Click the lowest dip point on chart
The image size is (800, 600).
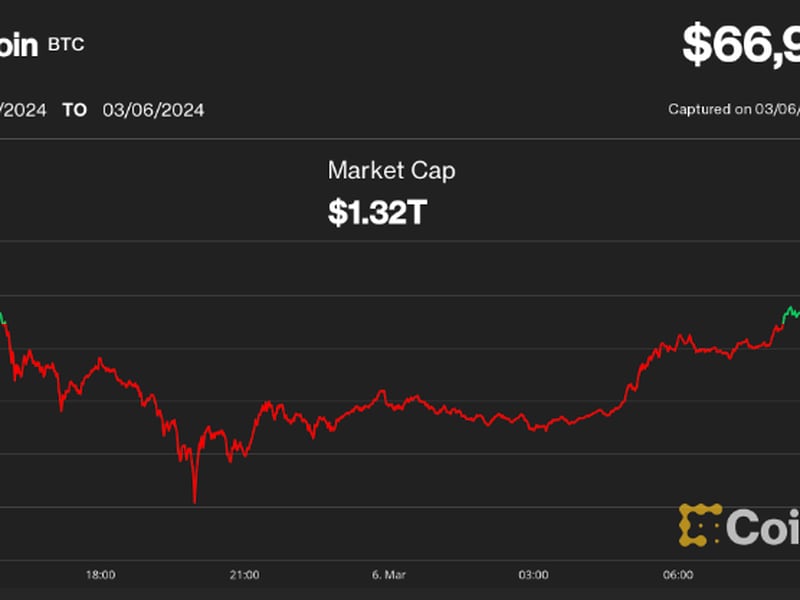pyautogui.click(x=194, y=500)
